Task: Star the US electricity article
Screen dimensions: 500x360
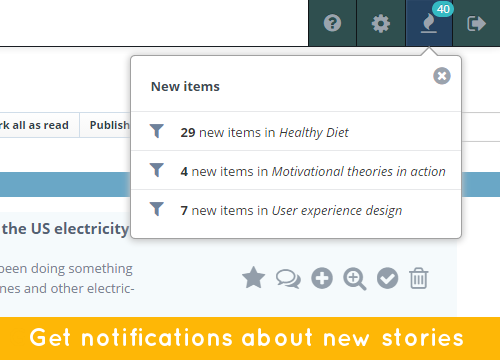Action: (254, 278)
